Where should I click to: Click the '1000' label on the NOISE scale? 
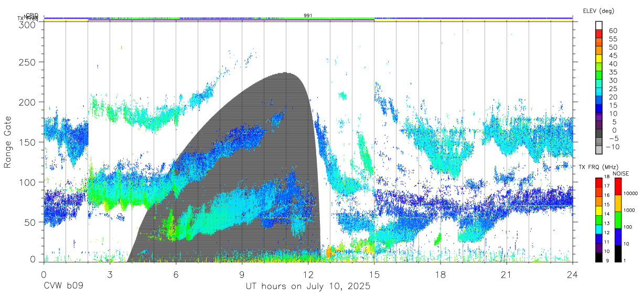click(629, 210)
